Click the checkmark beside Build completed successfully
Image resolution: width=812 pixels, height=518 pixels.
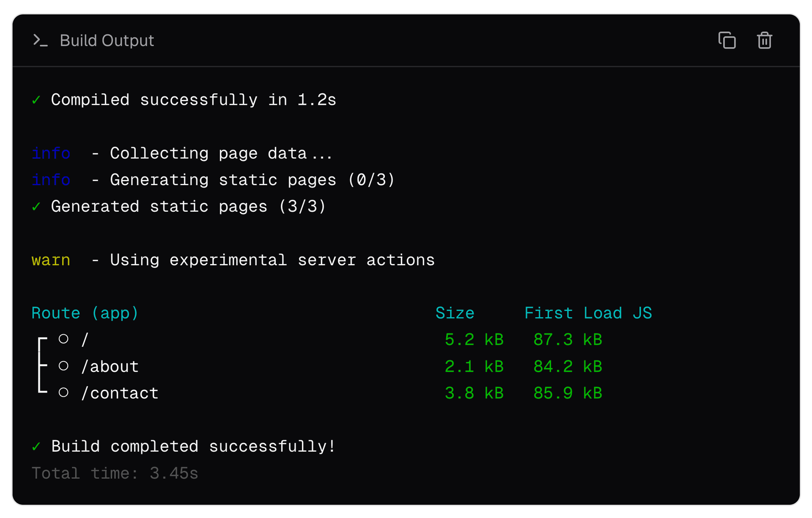(x=36, y=446)
